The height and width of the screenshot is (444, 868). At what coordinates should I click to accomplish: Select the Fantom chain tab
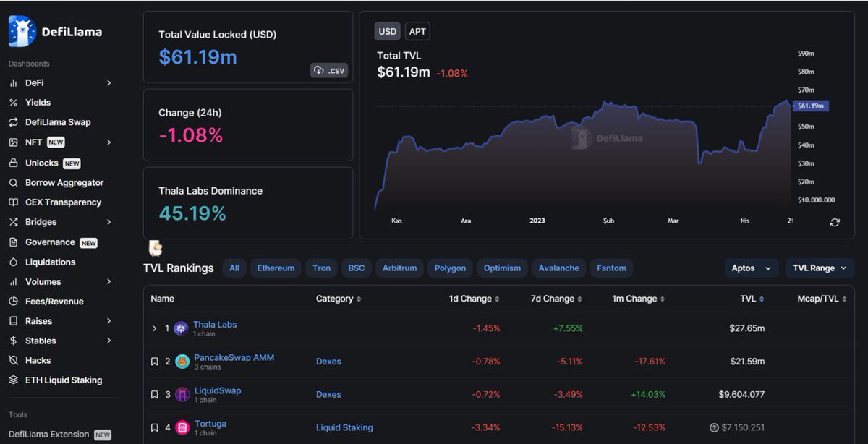(x=611, y=268)
